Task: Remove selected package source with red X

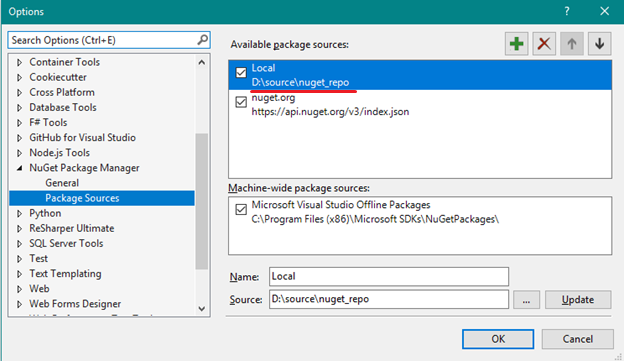Action: [544, 44]
